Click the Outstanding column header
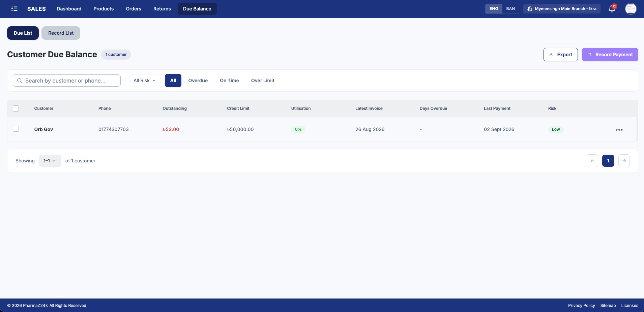644x312 pixels. pos(175,108)
